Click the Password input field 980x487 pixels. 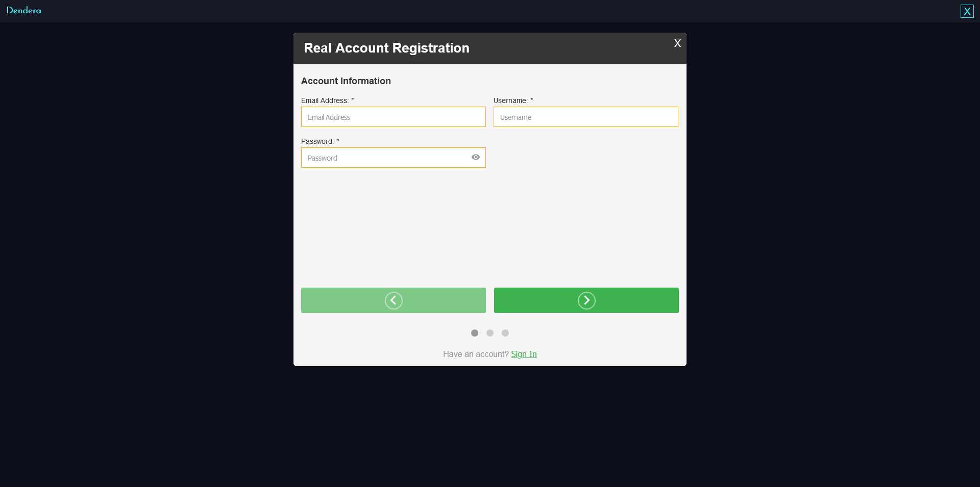(x=388, y=158)
